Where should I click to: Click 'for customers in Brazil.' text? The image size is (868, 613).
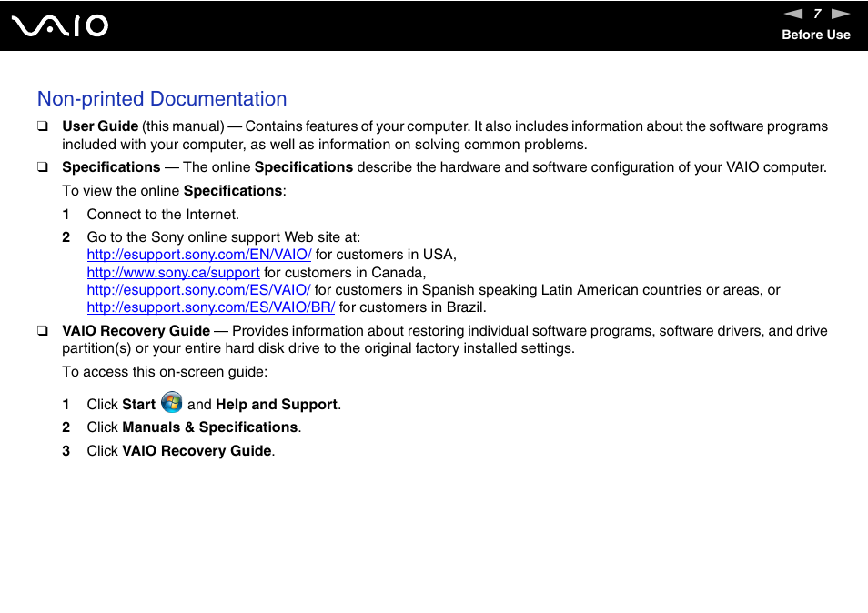click(x=412, y=307)
